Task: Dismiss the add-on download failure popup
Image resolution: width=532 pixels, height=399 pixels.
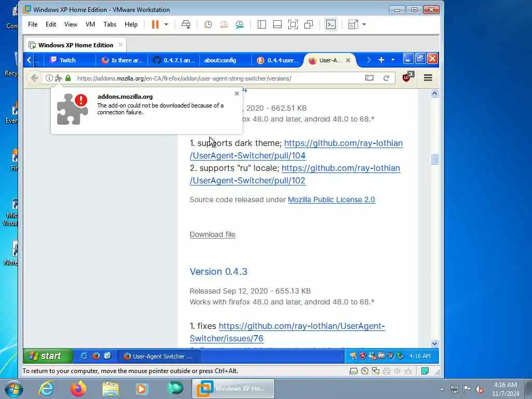Action: tap(237, 94)
